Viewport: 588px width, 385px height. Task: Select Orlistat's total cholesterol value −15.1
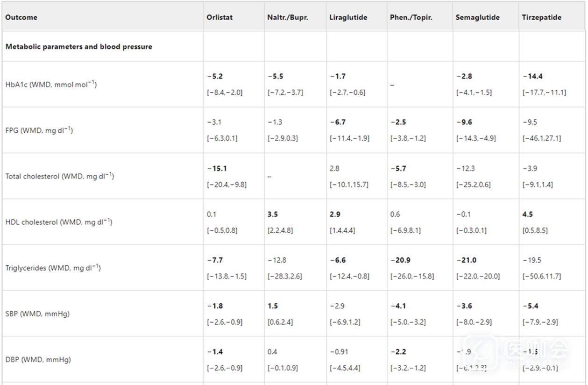tap(217, 168)
